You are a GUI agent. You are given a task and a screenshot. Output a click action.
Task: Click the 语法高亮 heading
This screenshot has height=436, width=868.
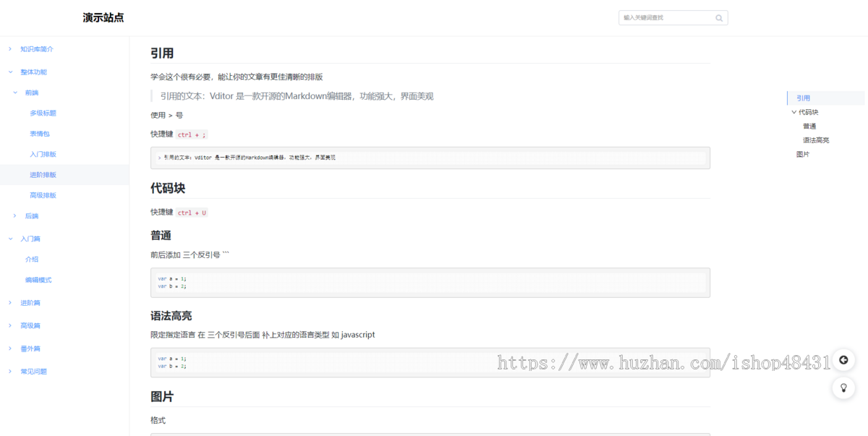pyautogui.click(x=171, y=316)
